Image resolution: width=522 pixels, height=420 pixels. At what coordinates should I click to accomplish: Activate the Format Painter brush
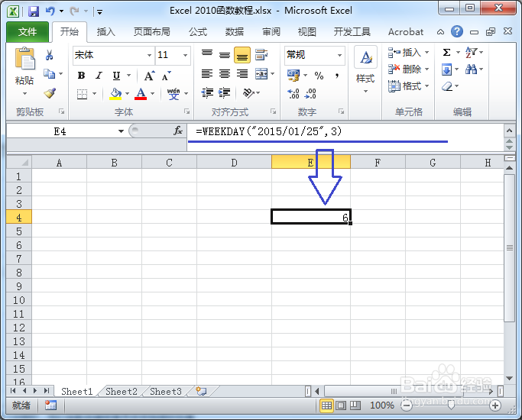(50, 92)
